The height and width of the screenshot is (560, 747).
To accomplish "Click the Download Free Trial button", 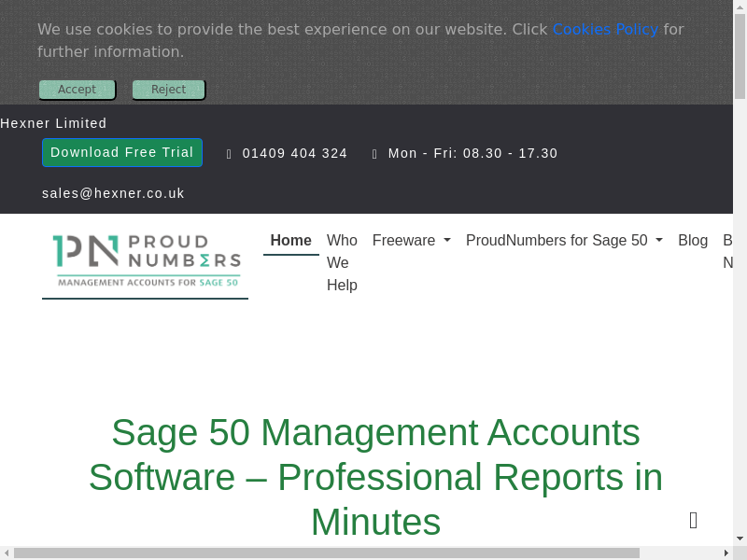I will (x=122, y=152).
